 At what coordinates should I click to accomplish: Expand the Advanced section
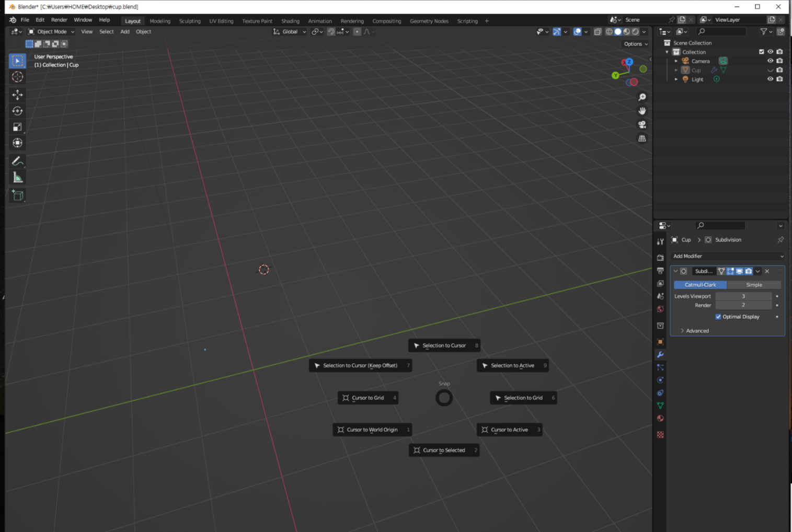click(x=694, y=331)
